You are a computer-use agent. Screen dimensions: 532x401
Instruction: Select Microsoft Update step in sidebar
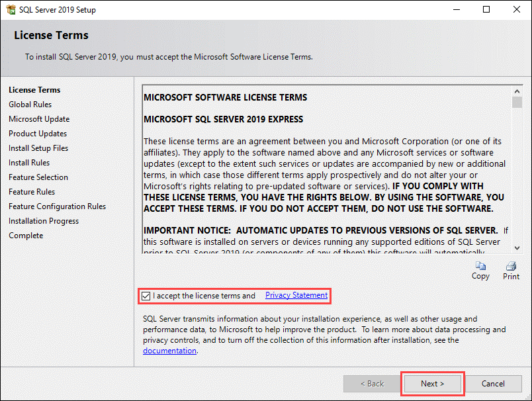click(39, 119)
